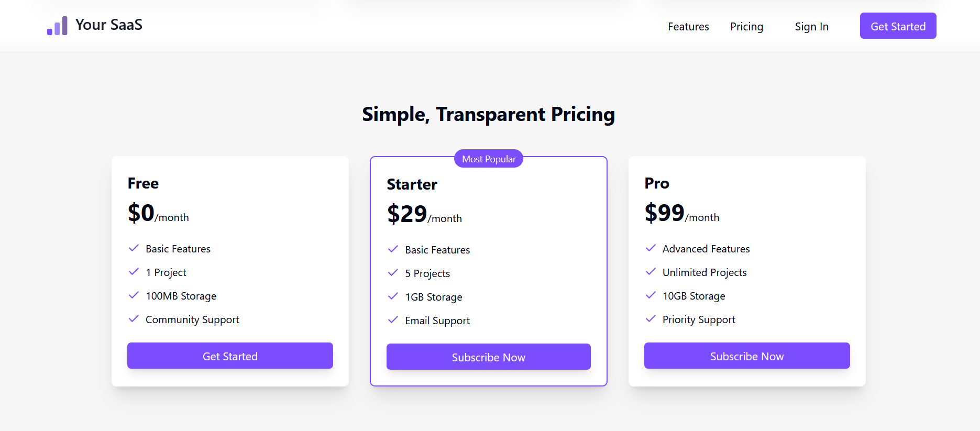The width and height of the screenshot is (980, 431).
Task: Click the checkmark beside Basic Features on Free plan
Action: (x=134, y=248)
